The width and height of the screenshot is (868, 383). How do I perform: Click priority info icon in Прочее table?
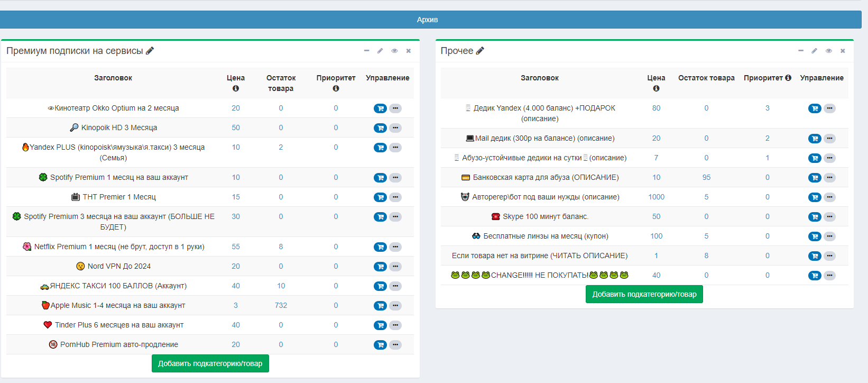pyautogui.click(x=788, y=78)
